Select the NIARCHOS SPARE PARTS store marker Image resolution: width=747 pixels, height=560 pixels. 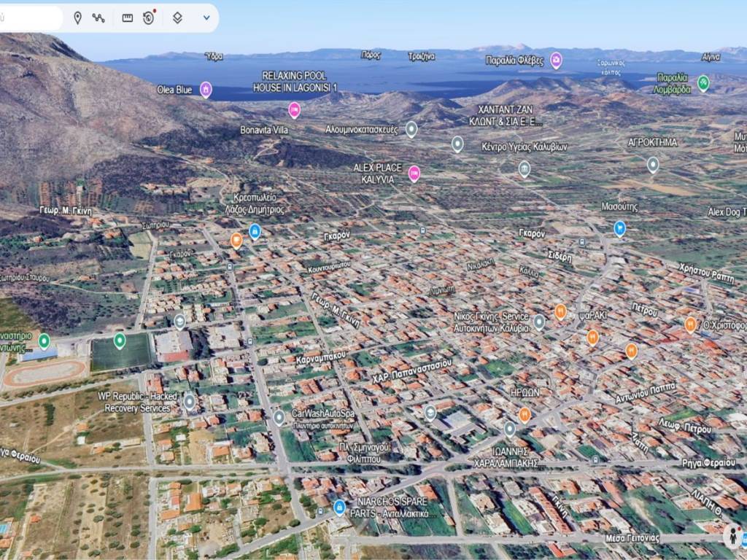(x=339, y=507)
